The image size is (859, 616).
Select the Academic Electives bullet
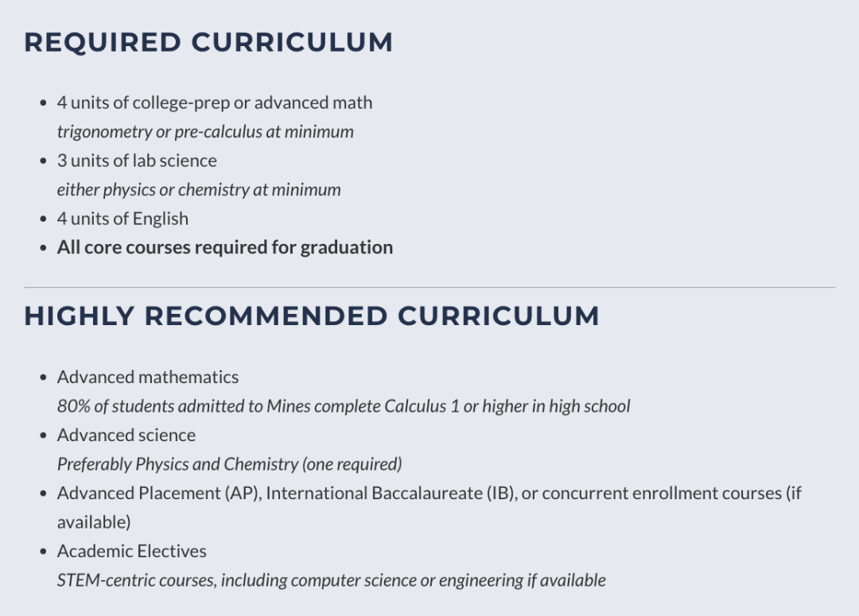click(132, 551)
